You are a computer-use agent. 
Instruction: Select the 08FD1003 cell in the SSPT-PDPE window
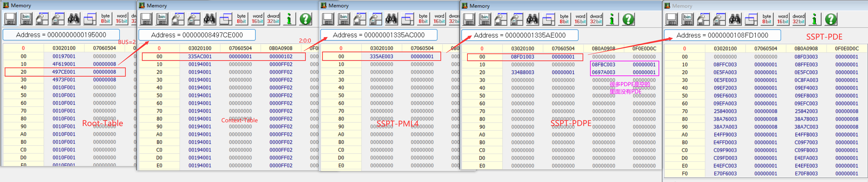(x=522, y=57)
